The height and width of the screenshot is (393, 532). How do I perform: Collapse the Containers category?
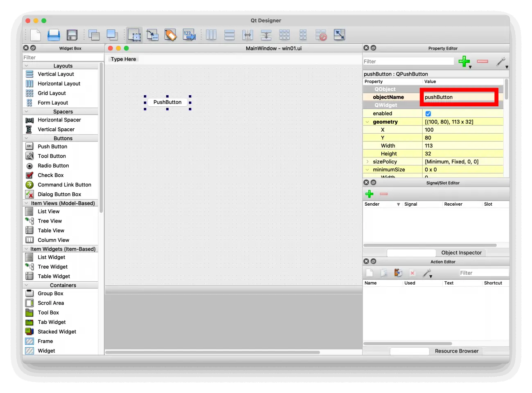tap(27, 285)
